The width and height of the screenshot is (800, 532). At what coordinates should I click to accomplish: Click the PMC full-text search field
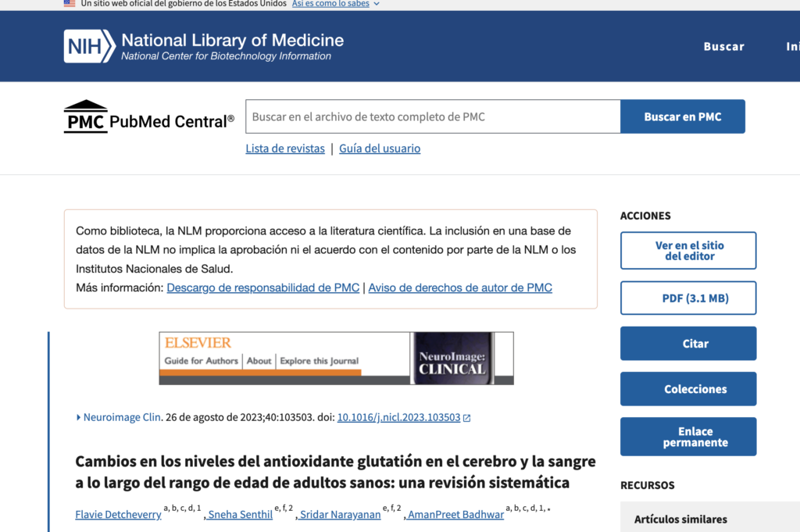tap(433, 116)
